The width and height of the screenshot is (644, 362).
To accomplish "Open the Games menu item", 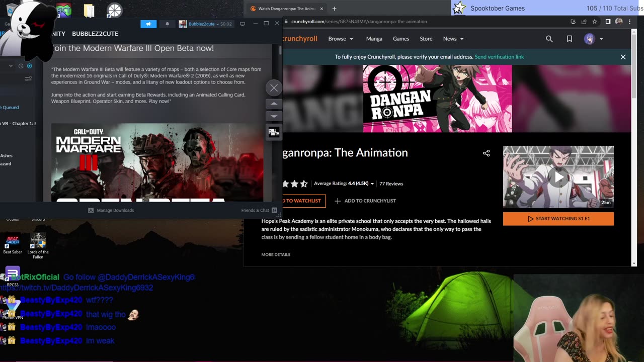I will pyautogui.click(x=401, y=39).
